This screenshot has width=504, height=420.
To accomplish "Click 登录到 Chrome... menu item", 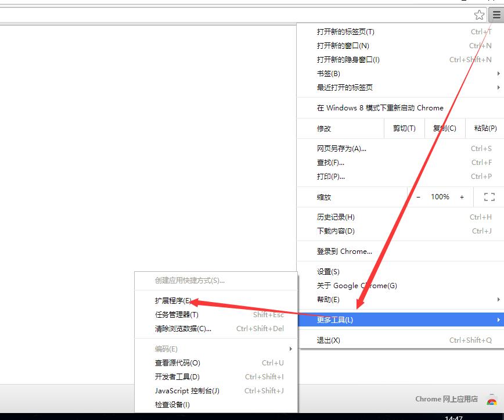I will (x=400, y=251).
